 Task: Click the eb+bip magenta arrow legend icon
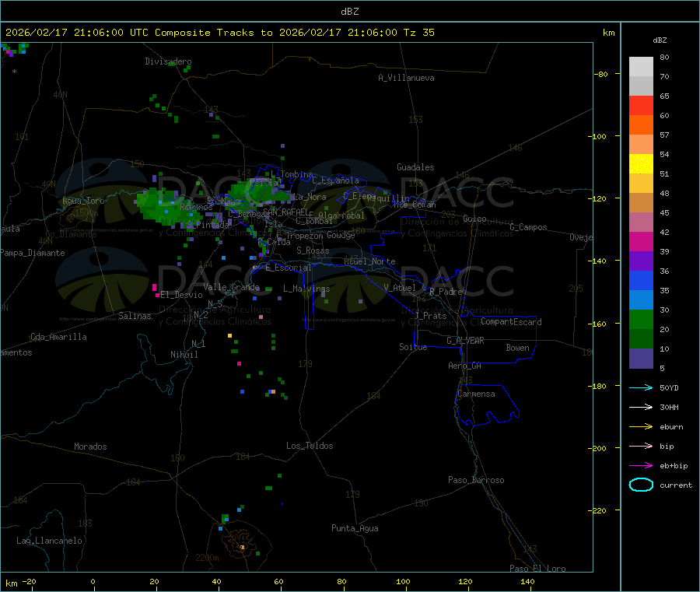641,466
